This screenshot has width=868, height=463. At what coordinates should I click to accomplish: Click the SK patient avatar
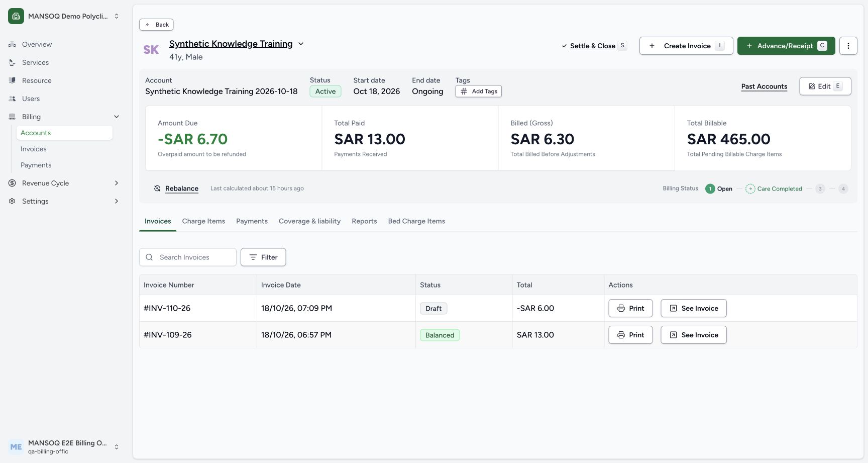(151, 50)
